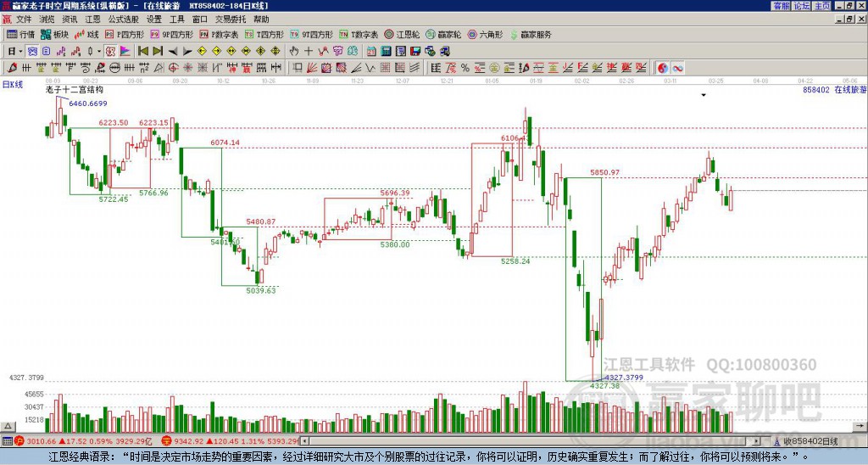Open the 工具 menu
Viewport: 868px width, 465px height.
pyautogui.click(x=177, y=20)
